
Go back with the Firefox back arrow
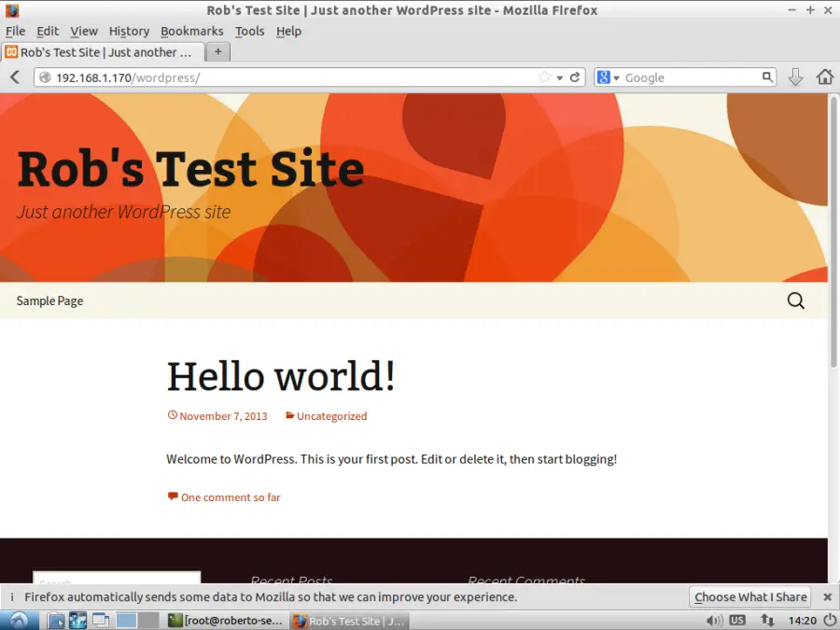point(15,77)
